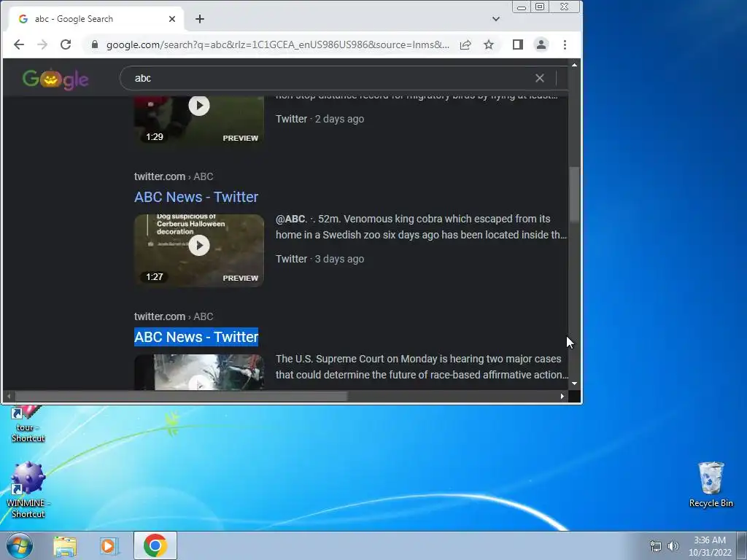Open first ABC News - Twitter link
Viewport: 747px width, 560px height.
pos(196,197)
